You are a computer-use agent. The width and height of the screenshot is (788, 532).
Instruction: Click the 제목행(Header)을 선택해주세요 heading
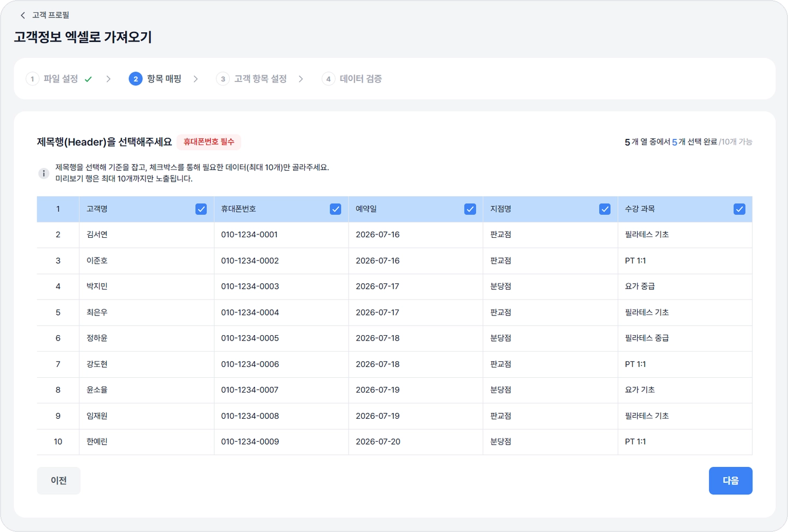[x=104, y=142]
